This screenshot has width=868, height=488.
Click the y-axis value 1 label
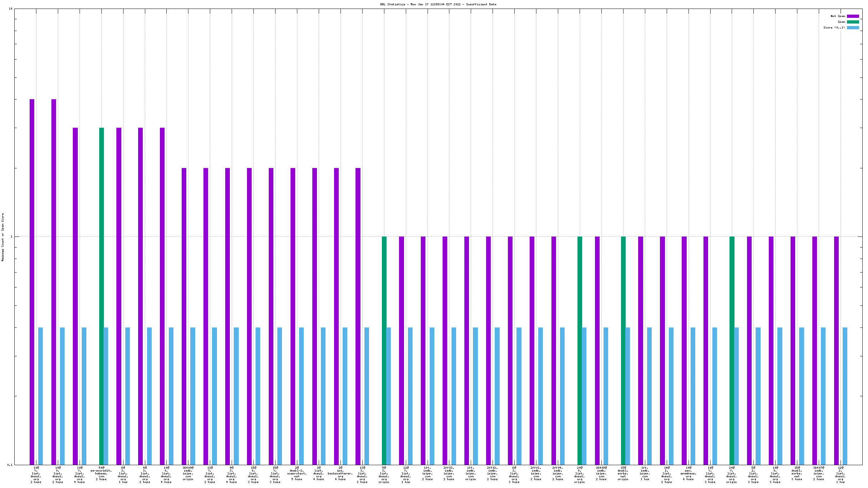(x=11, y=237)
